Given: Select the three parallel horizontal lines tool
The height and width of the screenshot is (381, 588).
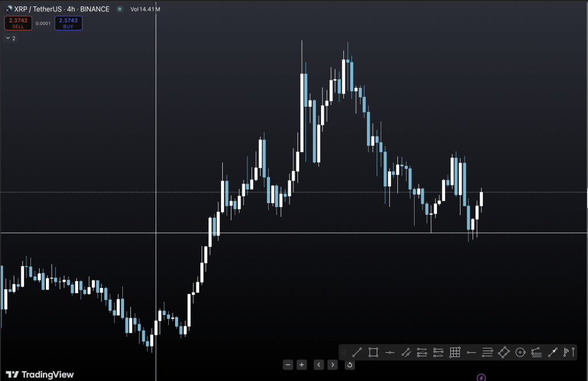Looking at the screenshot, I should click(x=488, y=352).
